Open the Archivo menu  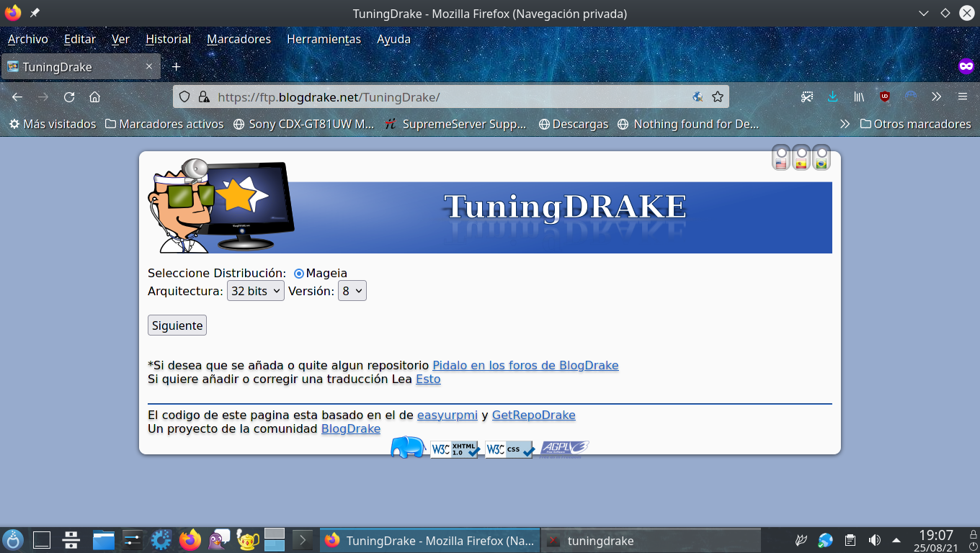click(x=27, y=39)
